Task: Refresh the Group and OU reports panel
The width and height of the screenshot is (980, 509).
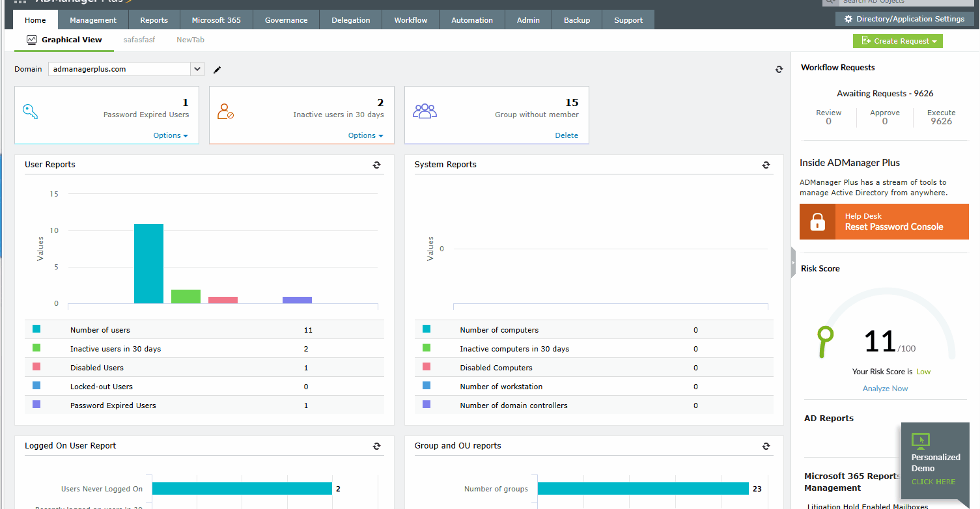Action: coord(766,447)
